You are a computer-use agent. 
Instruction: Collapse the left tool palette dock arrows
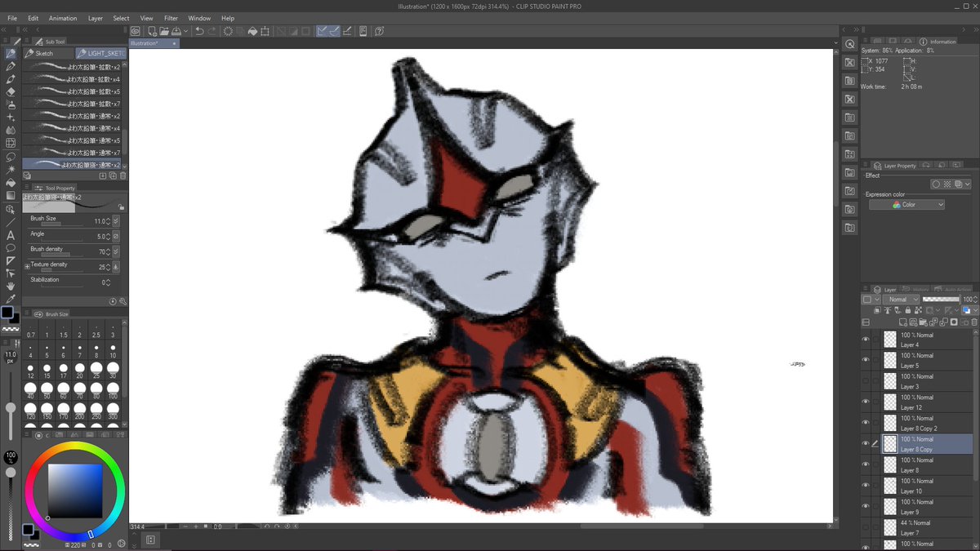click(5, 29)
